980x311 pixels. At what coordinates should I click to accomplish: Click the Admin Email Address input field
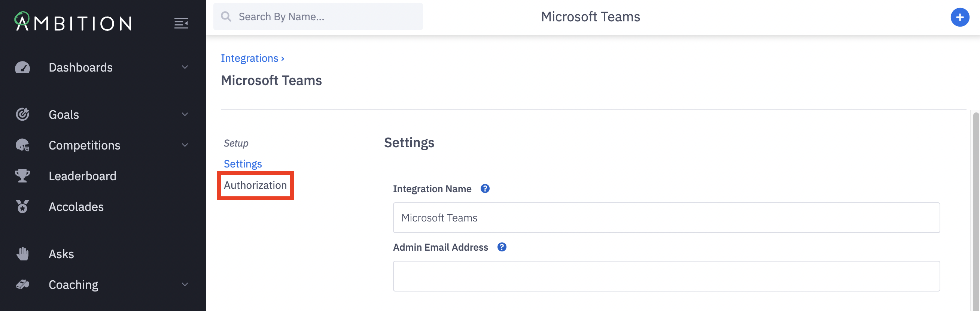(x=666, y=276)
